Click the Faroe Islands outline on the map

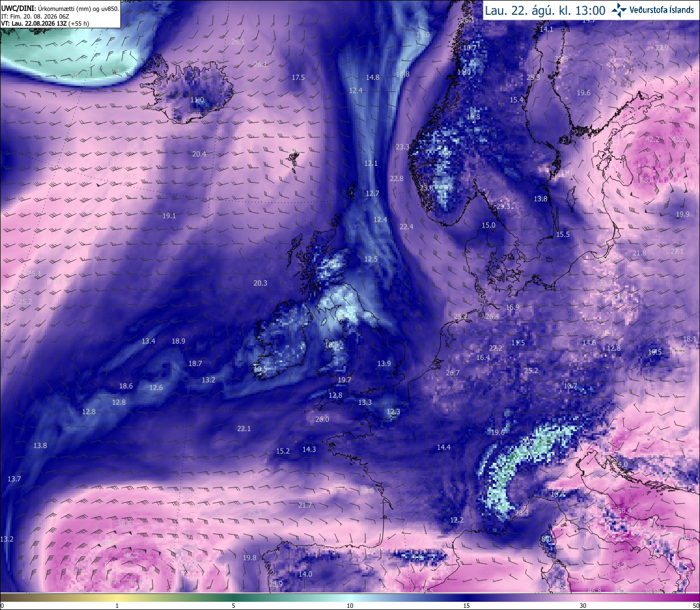tap(294, 160)
